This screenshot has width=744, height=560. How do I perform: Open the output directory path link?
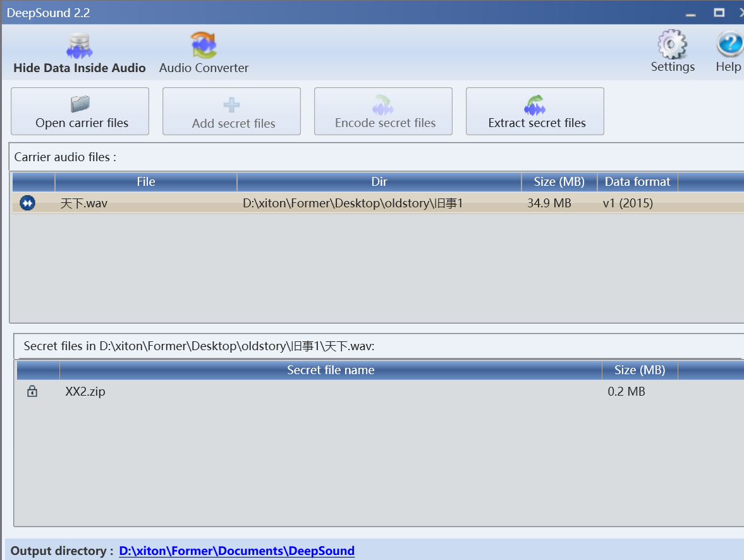(x=236, y=551)
